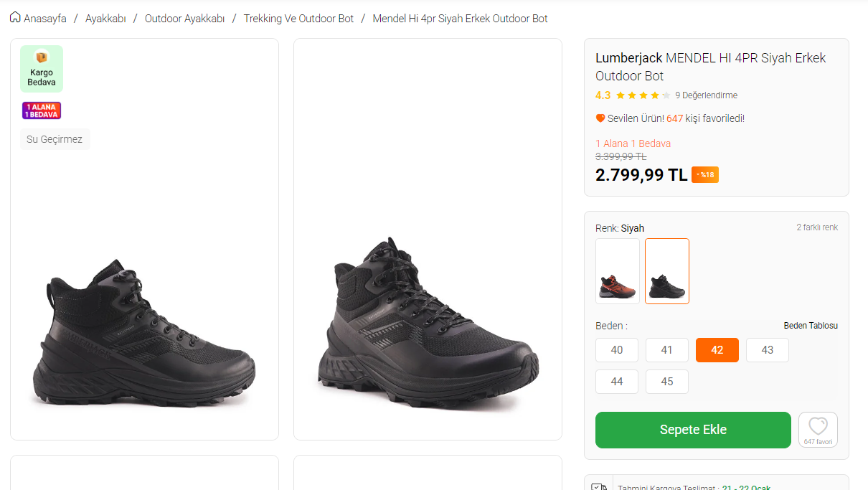The image size is (868, 490).
Task: Select shoe size 43
Action: tap(768, 350)
